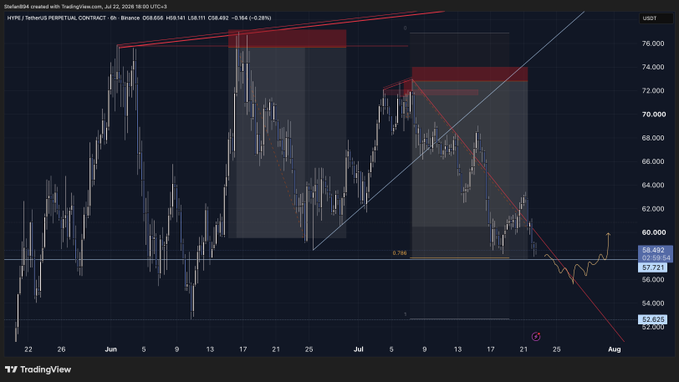Viewport: 679px width, 382px height.
Task: Click the 66.000 price axis label
Action: tap(653, 162)
